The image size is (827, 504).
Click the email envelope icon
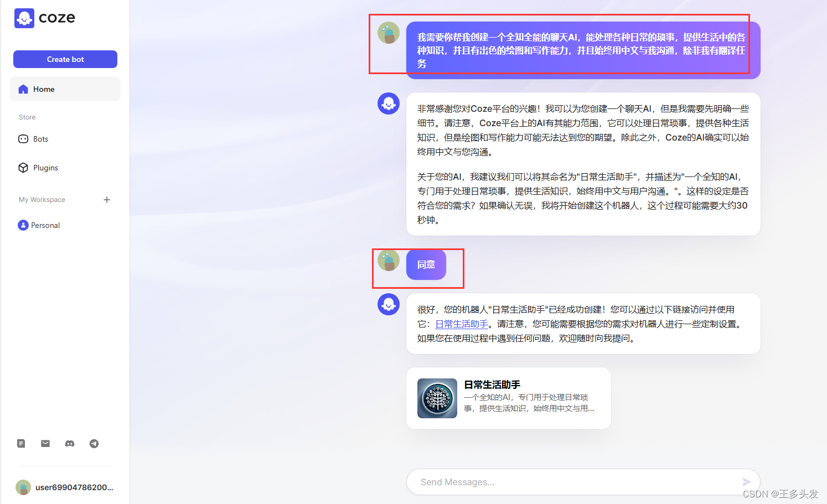point(45,443)
